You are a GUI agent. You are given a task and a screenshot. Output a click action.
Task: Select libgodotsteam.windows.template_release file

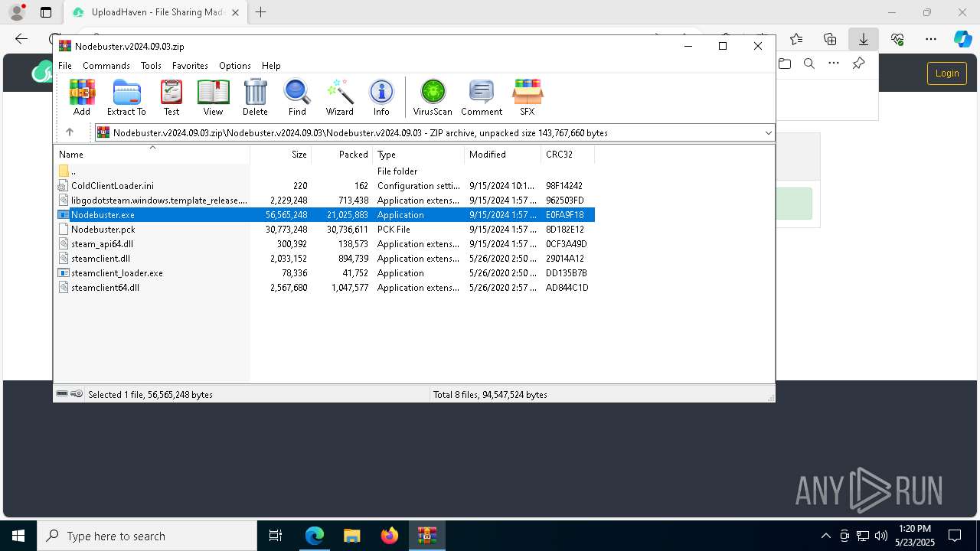pos(325,201)
